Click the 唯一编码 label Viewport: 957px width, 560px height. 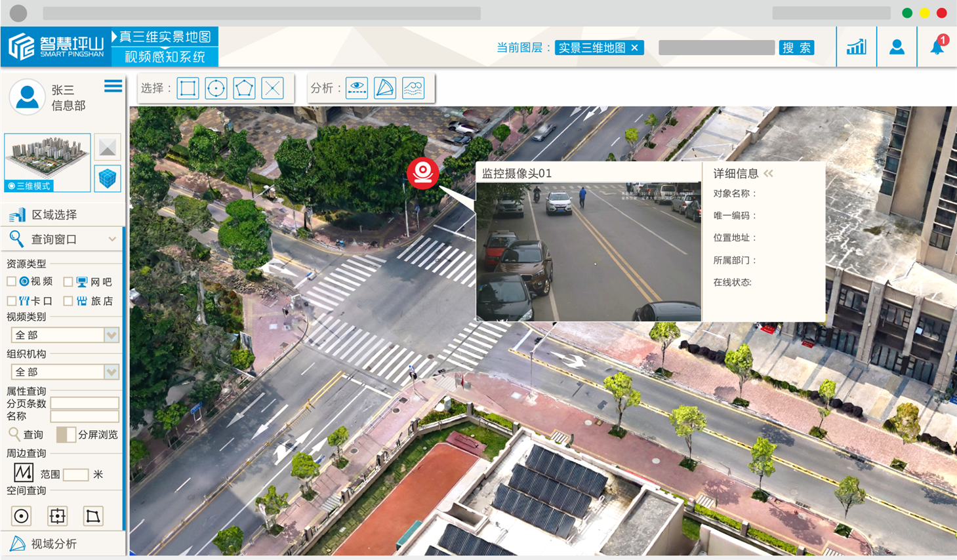[x=735, y=216]
